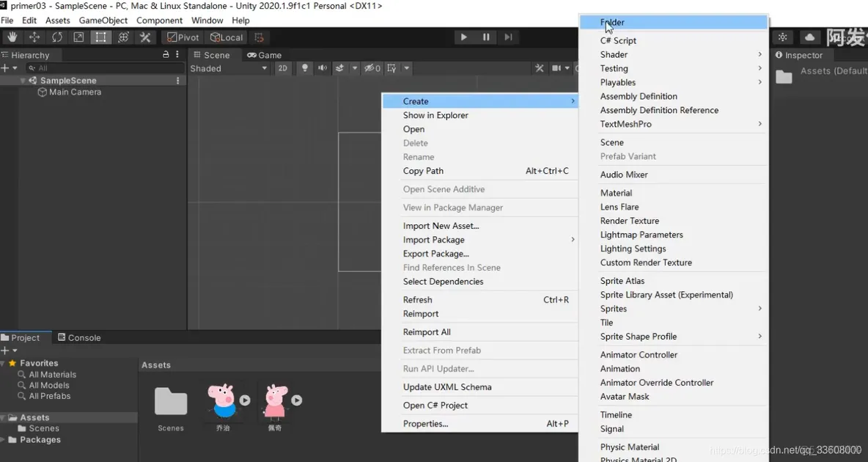
Task: Toggle the scene grid display
Action: tap(392, 68)
